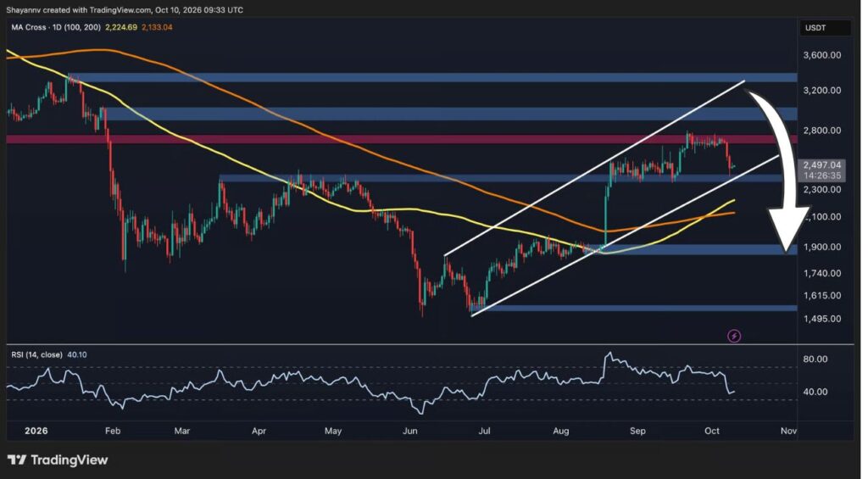Viewport: 868px width, 479px height.
Task: Click the 3,200.00 price axis label
Action: 822,90
